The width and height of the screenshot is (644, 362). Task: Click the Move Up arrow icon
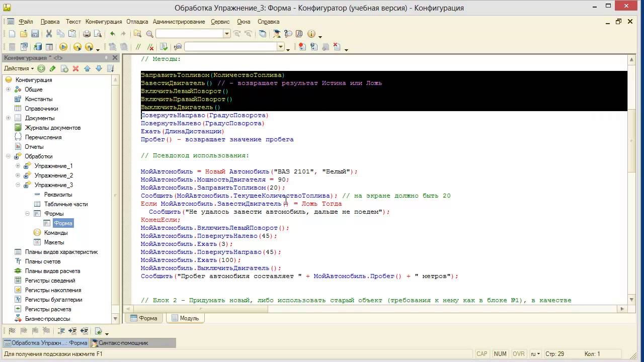87,68
